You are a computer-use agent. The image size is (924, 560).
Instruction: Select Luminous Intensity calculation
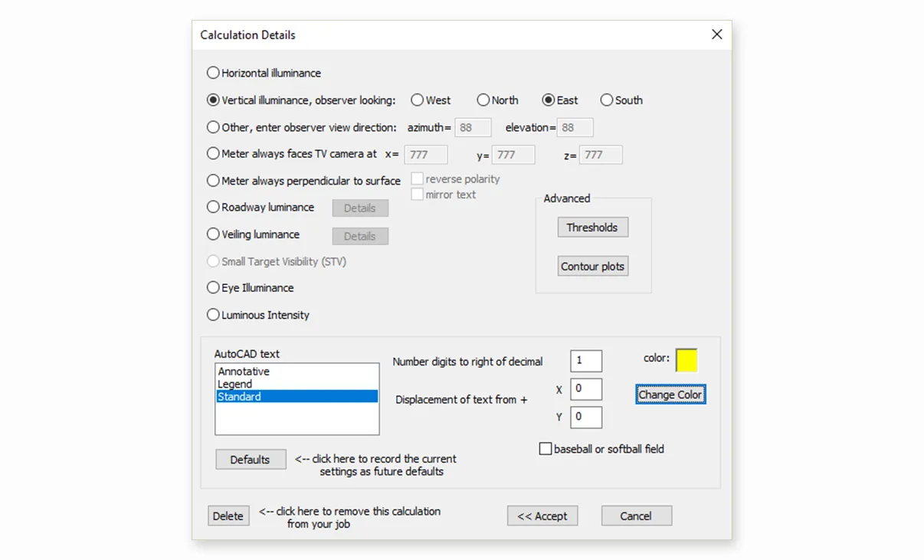click(213, 315)
